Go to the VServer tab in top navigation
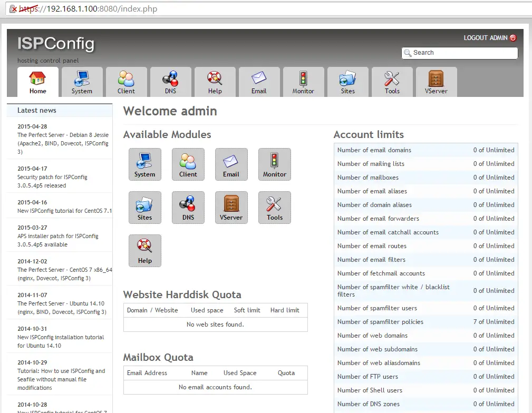The width and height of the screenshot is (532, 413). pos(436,82)
